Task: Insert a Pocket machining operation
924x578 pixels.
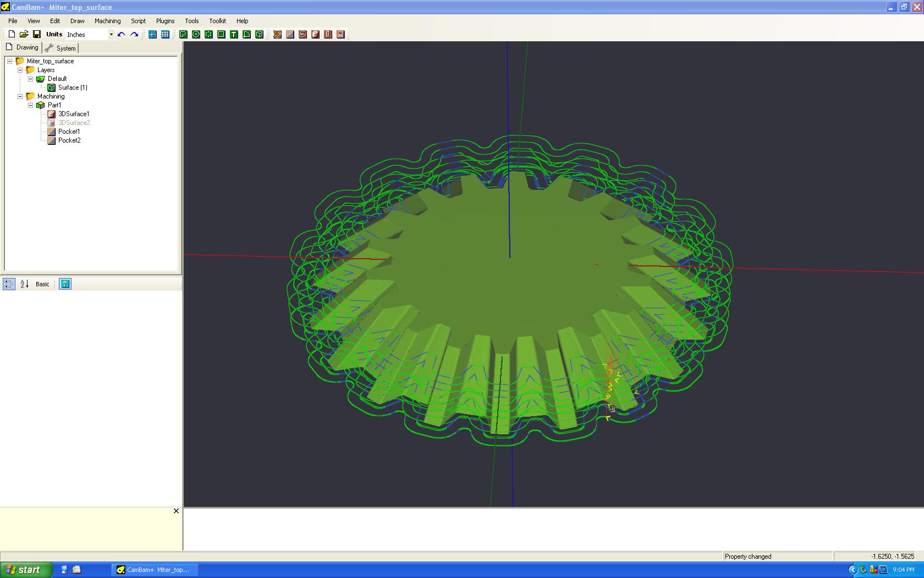Action: 290,34
